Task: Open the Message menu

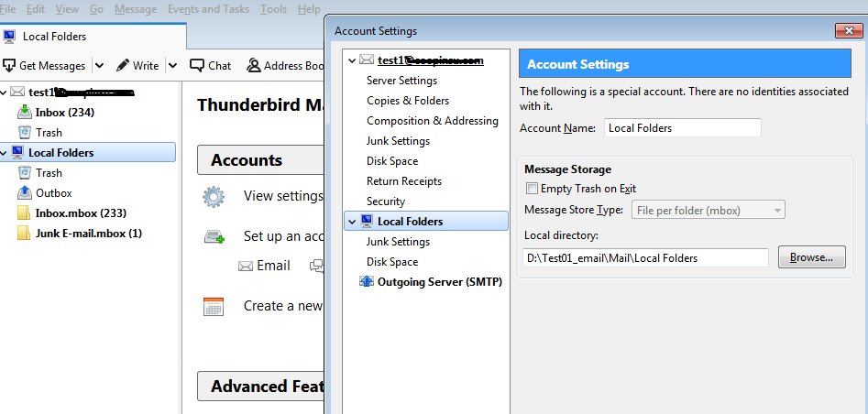Action: [136, 9]
